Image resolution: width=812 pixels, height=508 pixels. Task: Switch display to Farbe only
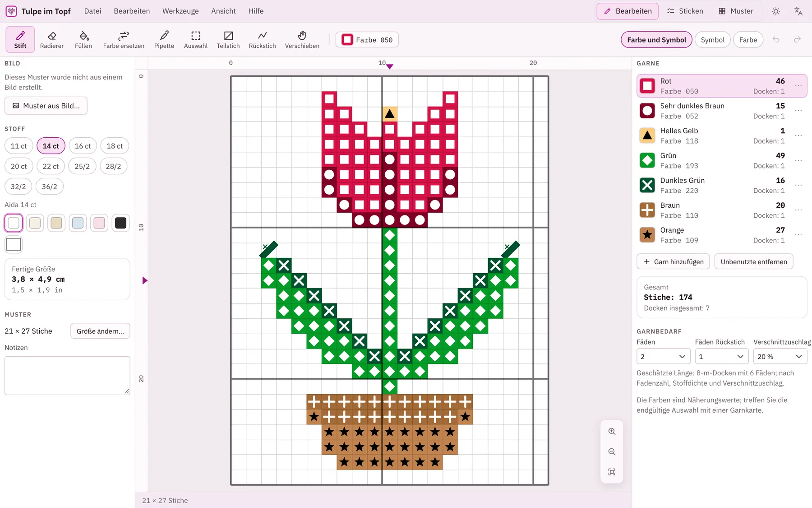(748, 40)
